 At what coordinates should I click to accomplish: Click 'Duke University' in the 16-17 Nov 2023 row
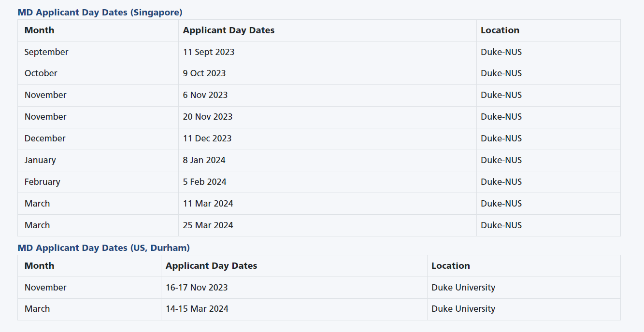pos(463,288)
